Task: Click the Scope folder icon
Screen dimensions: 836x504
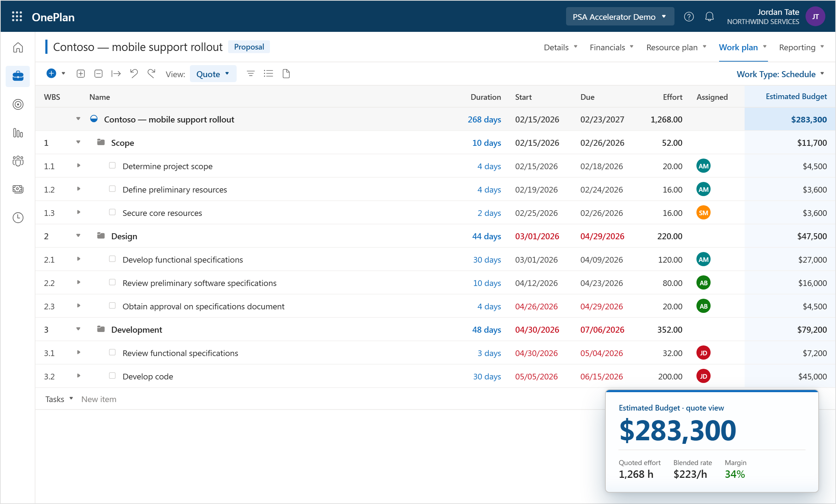Action: tap(101, 142)
